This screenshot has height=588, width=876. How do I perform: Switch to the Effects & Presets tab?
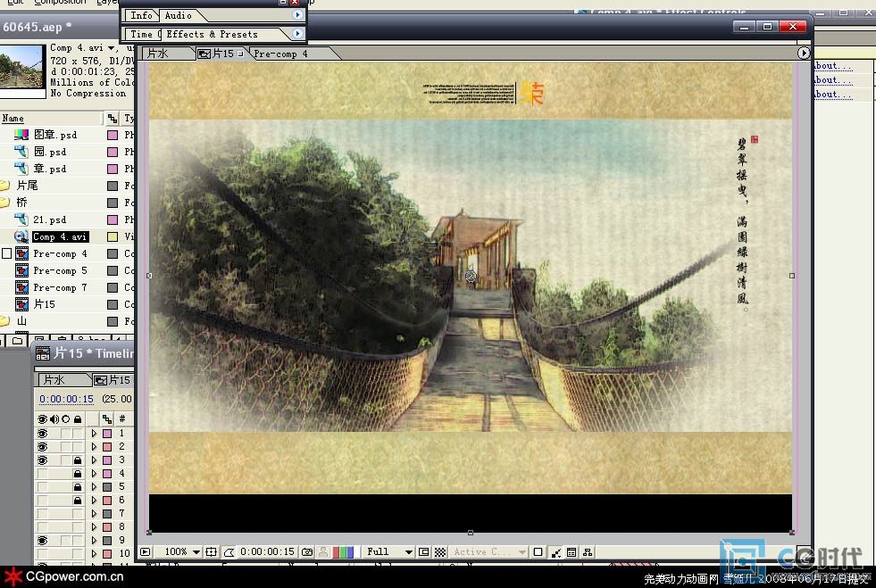pyautogui.click(x=213, y=34)
